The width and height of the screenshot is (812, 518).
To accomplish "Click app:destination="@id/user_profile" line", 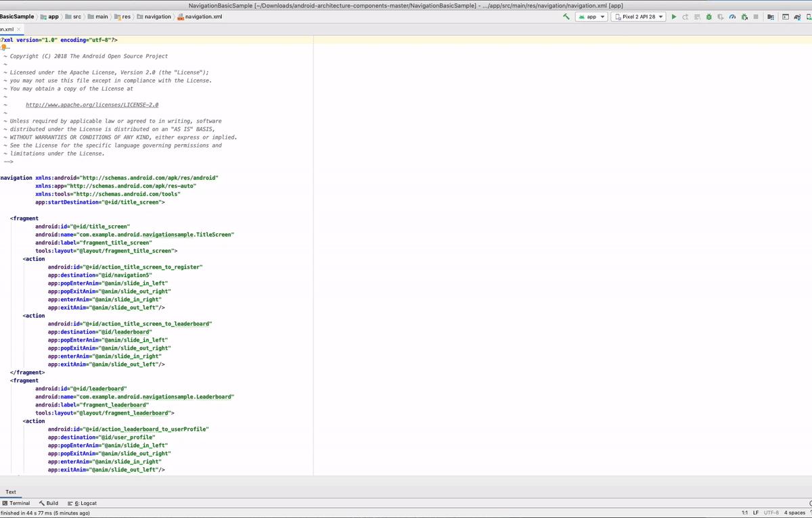I will tap(101, 438).
